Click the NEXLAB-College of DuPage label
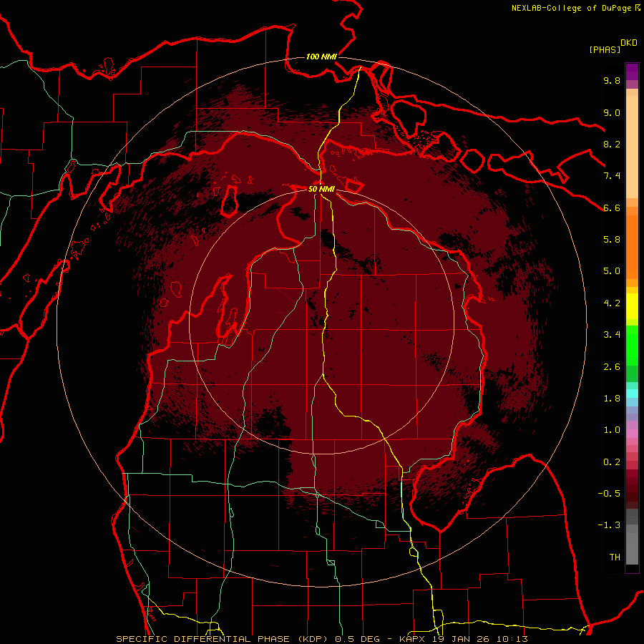 [575, 8]
